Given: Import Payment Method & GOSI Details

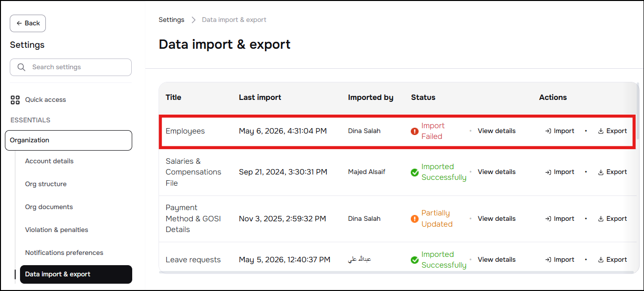Looking at the screenshot, I should pyautogui.click(x=560, y=218).
